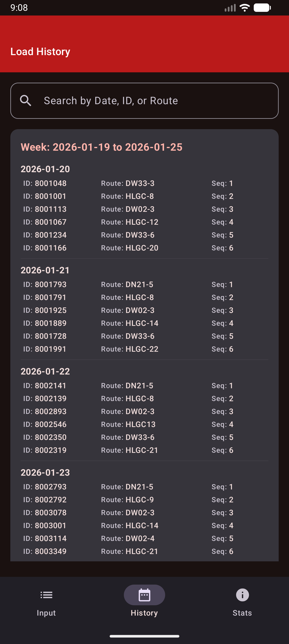Tap the battery indicator icon
The width and height of the screenshot is (289, 644).
point(261,8)
